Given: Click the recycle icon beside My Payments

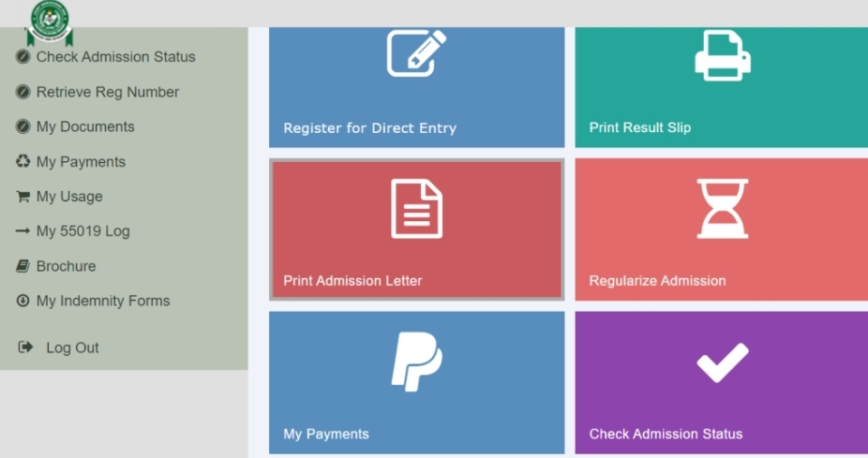Looking at the screenshot, I should 22,161.
